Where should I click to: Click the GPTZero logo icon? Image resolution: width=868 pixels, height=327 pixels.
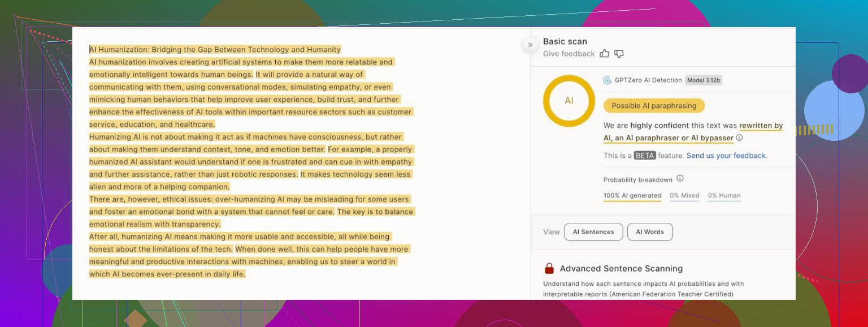click(607, 80)
